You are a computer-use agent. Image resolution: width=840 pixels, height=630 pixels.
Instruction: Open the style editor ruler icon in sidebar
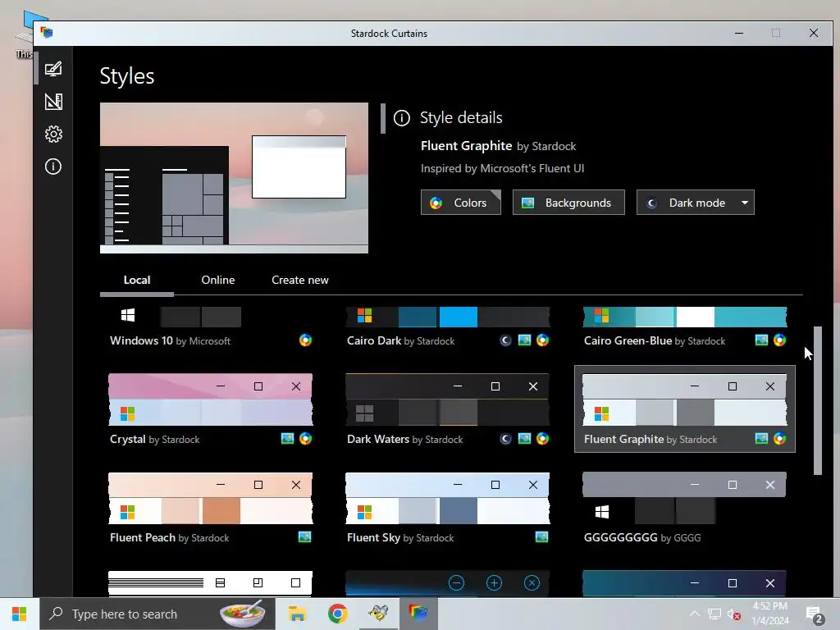(x=53, y=102)
